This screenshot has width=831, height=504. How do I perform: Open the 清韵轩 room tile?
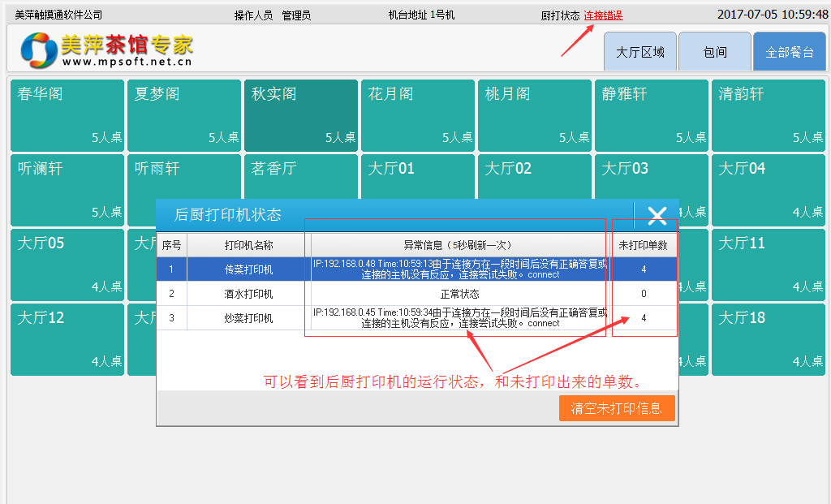769,115
